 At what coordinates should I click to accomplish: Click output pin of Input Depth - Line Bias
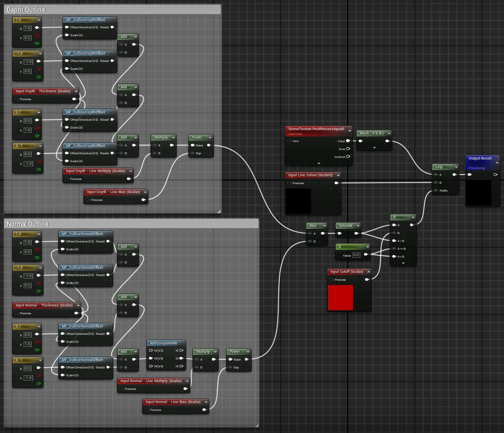(143, 200)
